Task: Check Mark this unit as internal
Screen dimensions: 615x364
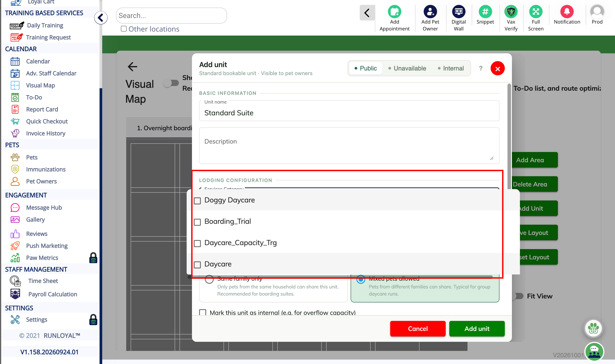Action: tap(203, 312)
